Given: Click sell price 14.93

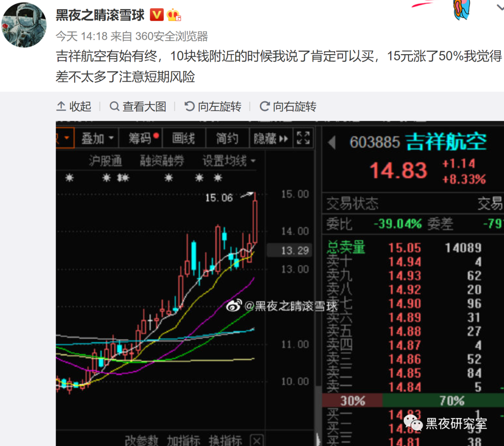Looking at the screenshot, I should [405, 276].
